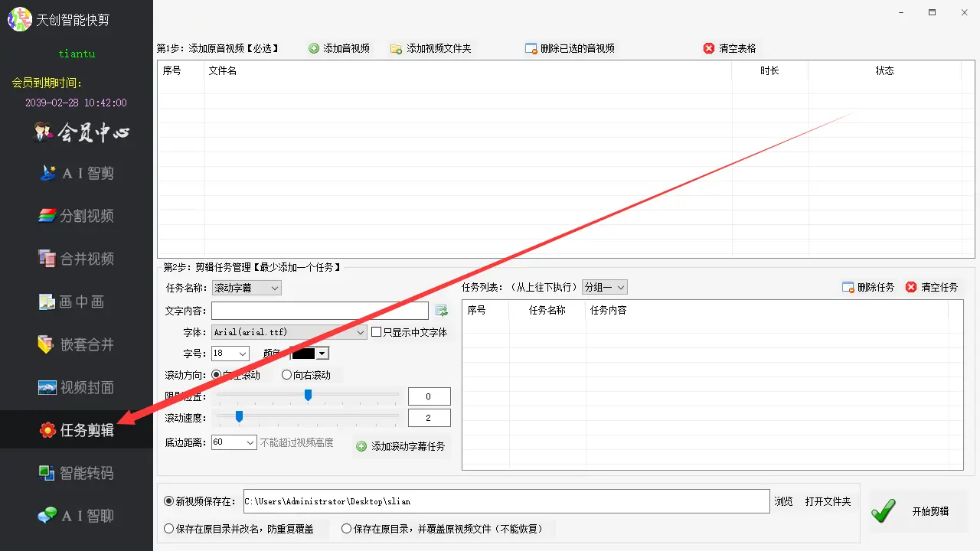This screenshot has width=980, height=551.
Task: Click the 合并视频 sidebar icon
Action: click(47, 259)
